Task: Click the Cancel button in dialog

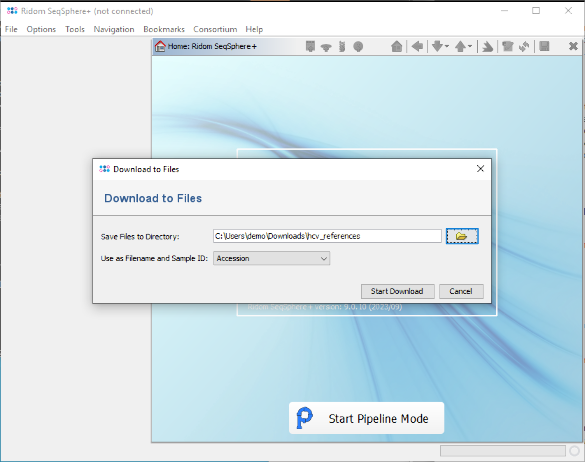Action: click(461, 291)
